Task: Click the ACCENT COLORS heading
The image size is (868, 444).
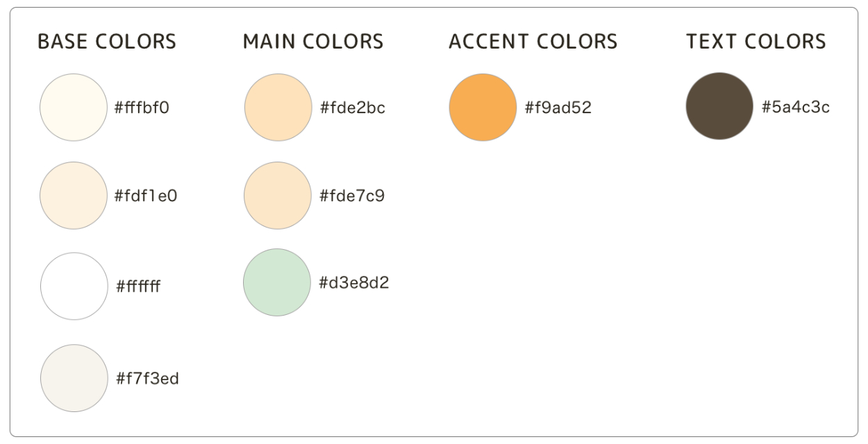Action: pyautogui.click(x=533, y=42)
